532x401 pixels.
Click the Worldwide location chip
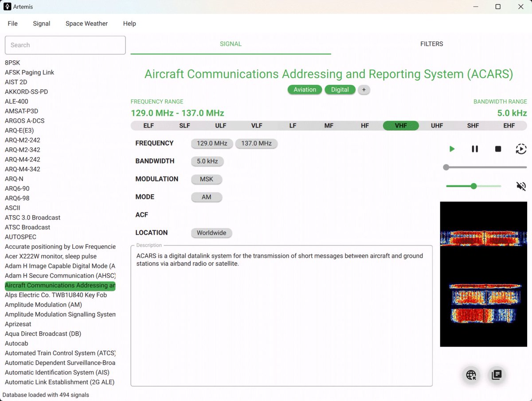(211, 232)
